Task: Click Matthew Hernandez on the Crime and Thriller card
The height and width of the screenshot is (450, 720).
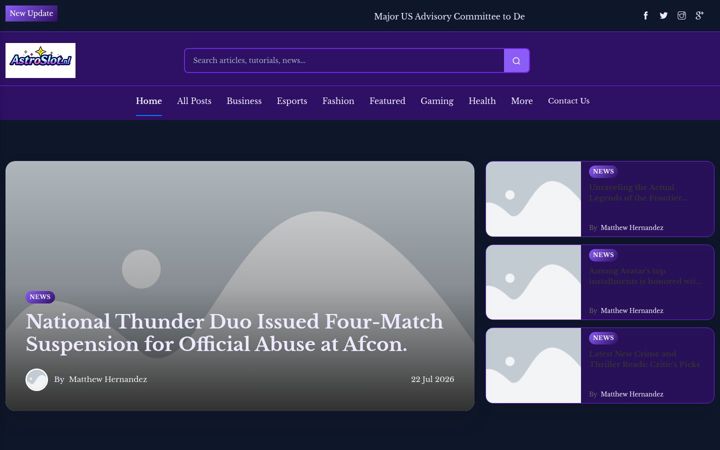Action: pyautogui.click(x=632, y=394)
